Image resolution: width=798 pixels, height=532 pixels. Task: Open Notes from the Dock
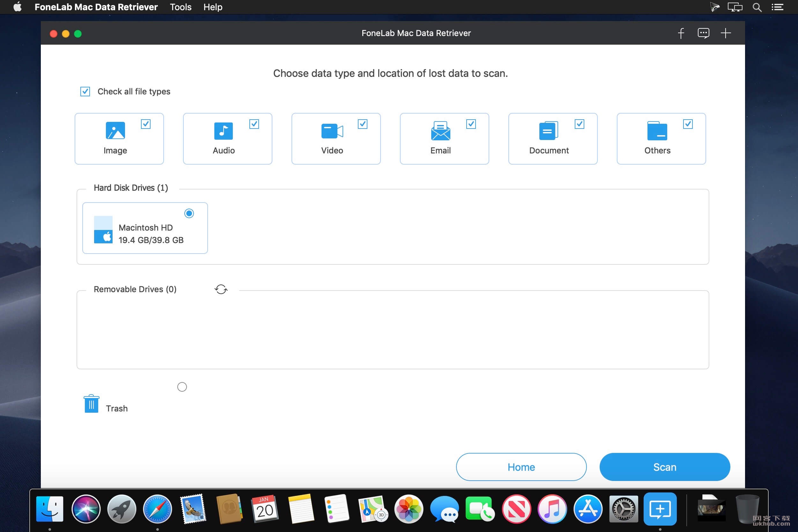pos(301,509)
